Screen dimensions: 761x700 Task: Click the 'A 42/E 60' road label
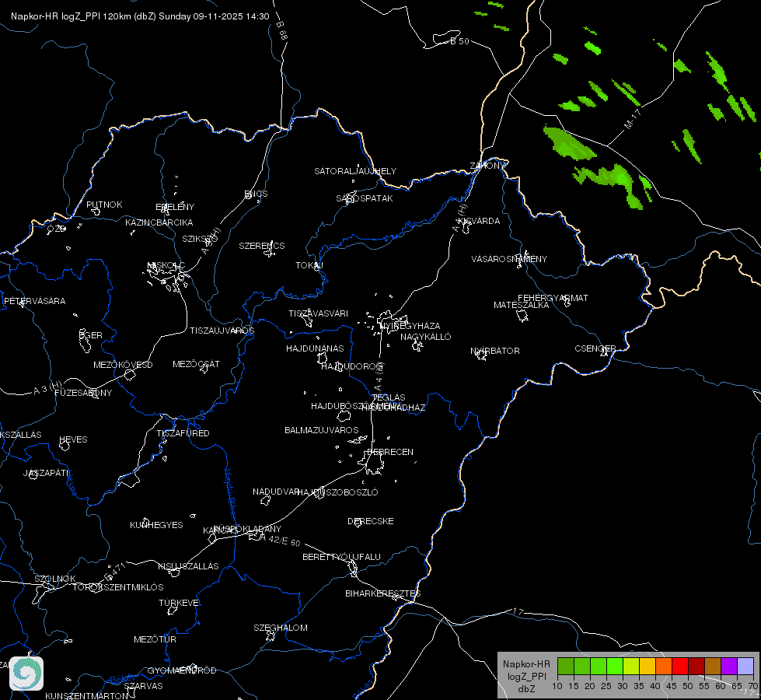pyautogui.click(x=280, y=540)
